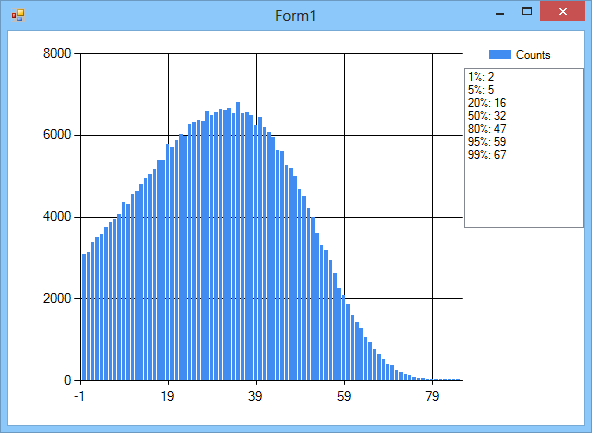Click the 59 x-axis label
This screenshot has height=433, width=592.
(344, 396)
